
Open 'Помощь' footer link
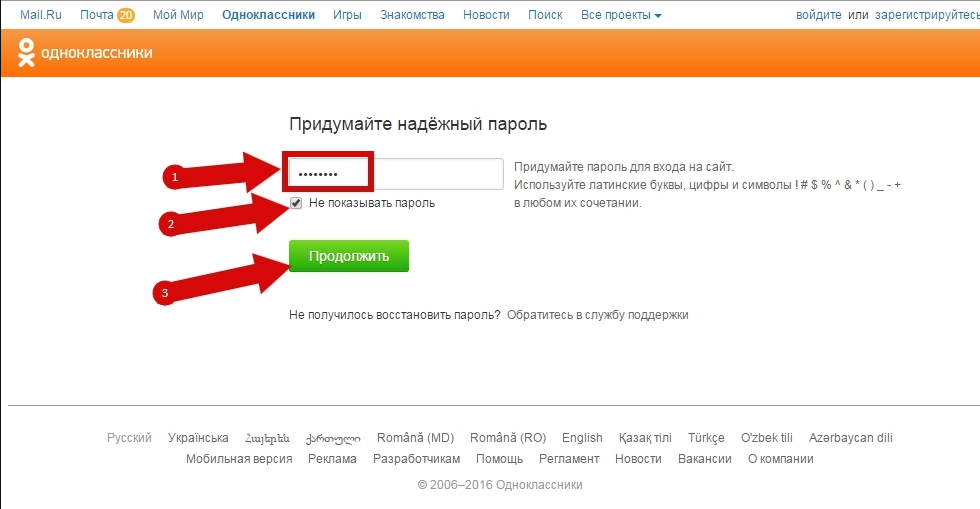tap(499, 459)
